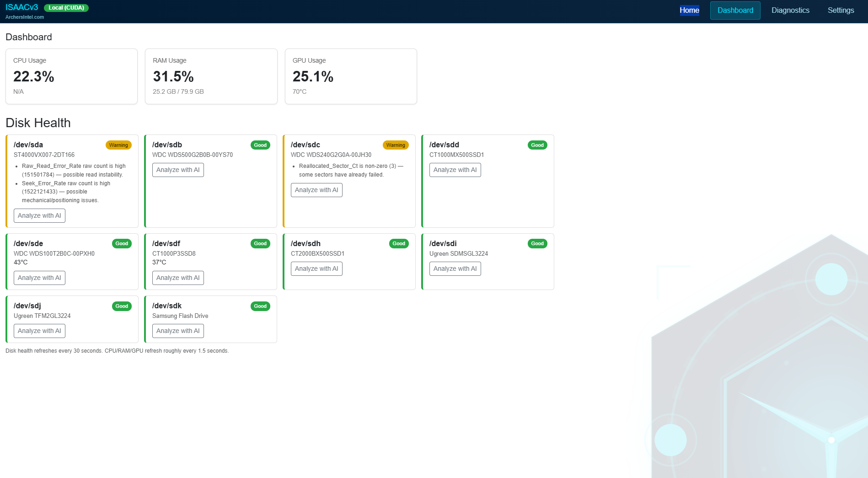Image resolution: width=868 pixels, height=478 pixels.
Task: Switch to the Diagnostics tab
Action: (x=790, y=11)
